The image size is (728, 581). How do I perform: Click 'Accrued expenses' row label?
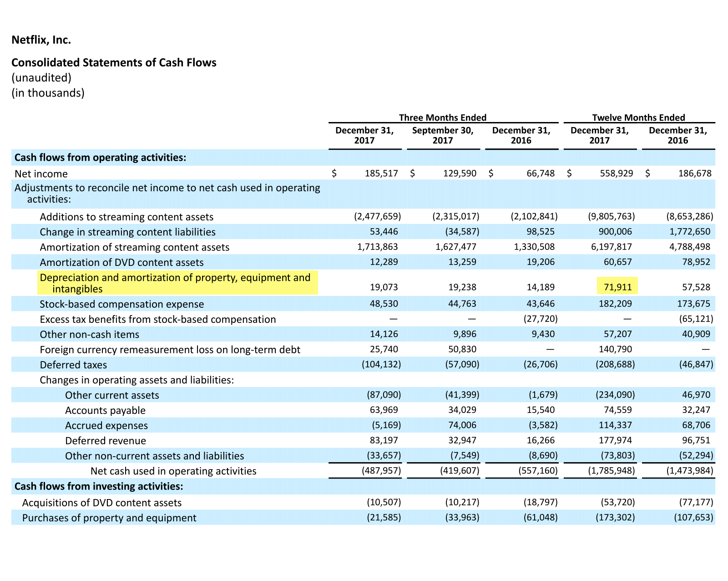[x=106, y=425]
